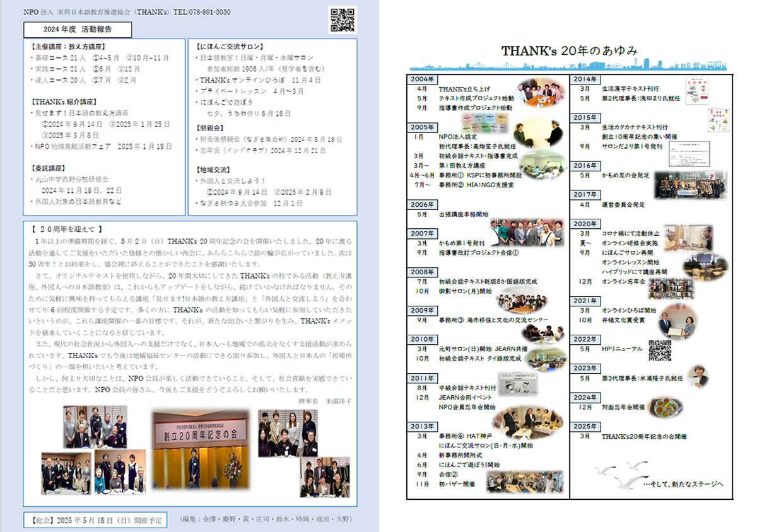Select the '初バザー開催' timeline entry
757x532 pixels.
(x=457, y=484)
